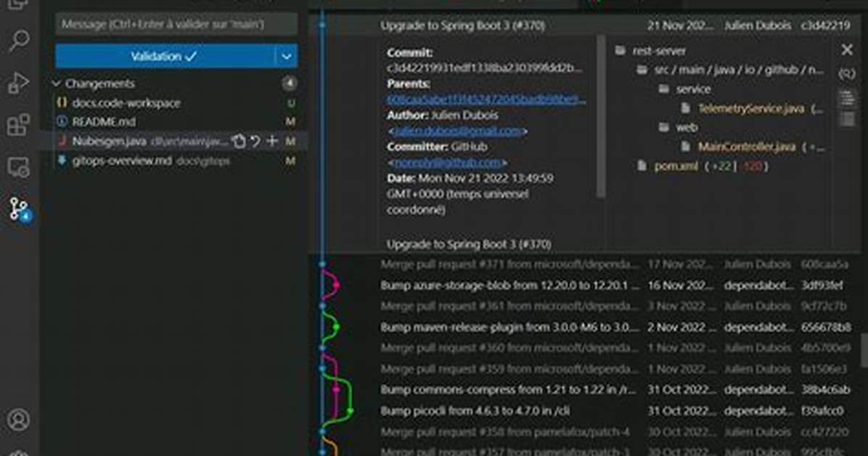Open MainController.java diff
The width and height of the screenshot is (868, 456).
point(746,147)
